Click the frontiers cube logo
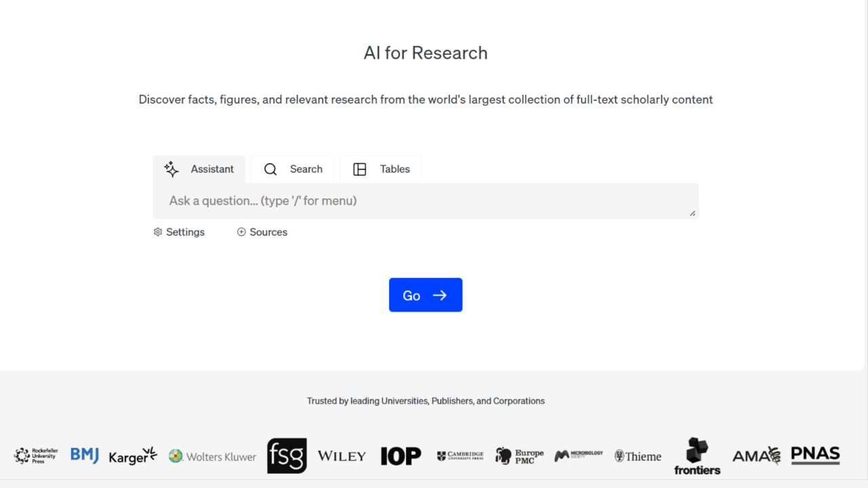 point(697,455)
